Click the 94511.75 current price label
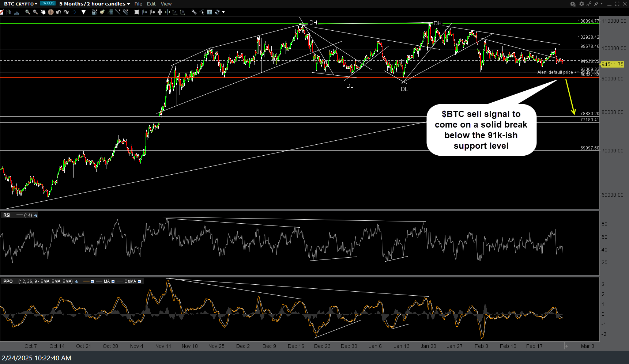Image resolution: width=629 pixels, height=364 pixels. tap(612, 64)
